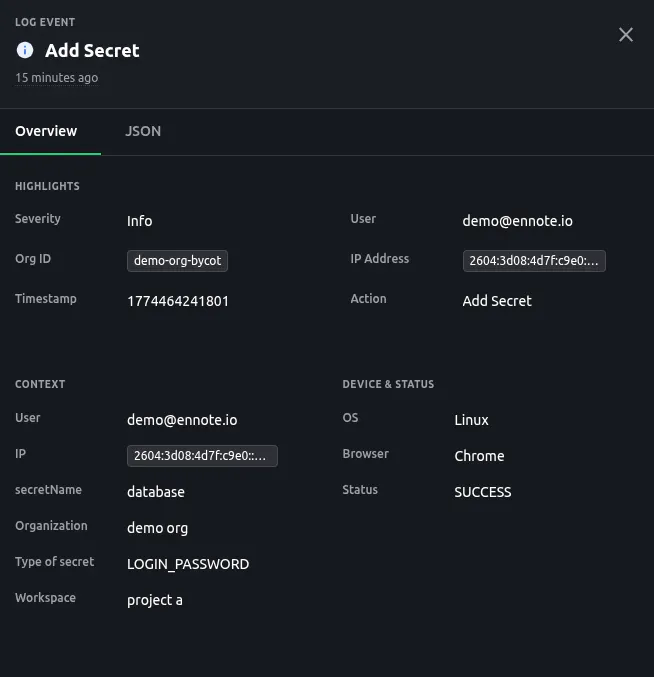Click the Severity value 'Info'
The width and height of the screenshot is (654, 677).
[x=139, y=221]
